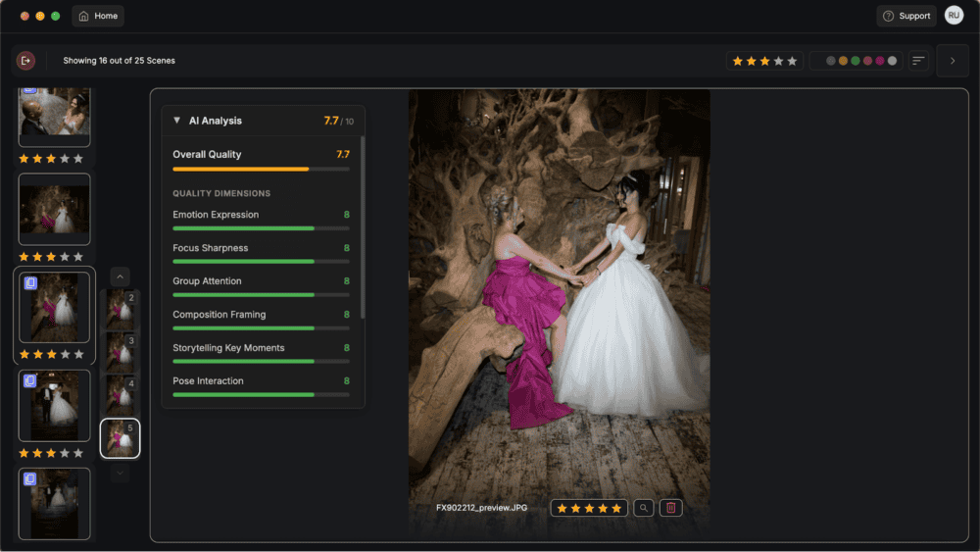Click the magnifier zoom icon below the photo

tap(643, 508)
